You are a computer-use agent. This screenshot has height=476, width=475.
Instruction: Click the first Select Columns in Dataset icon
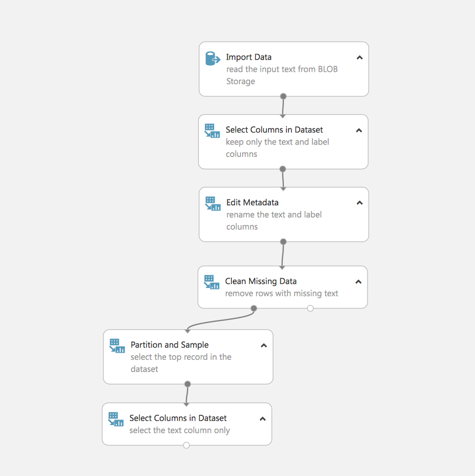212,131
